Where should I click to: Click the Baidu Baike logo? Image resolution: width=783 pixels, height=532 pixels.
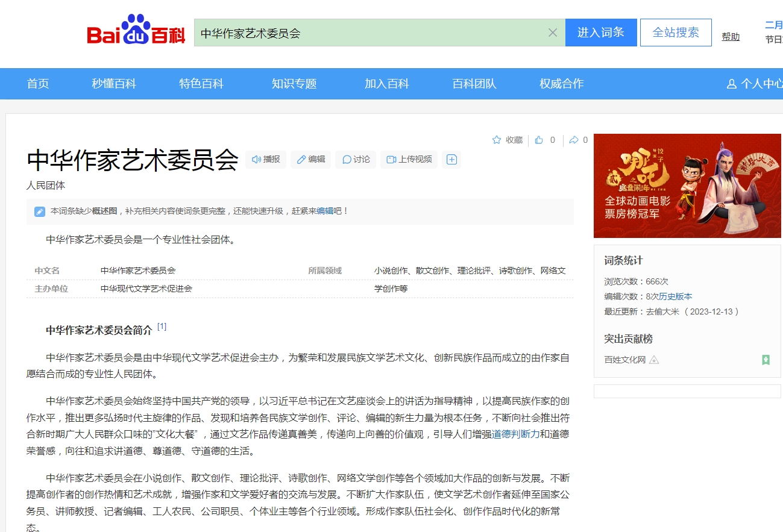coord(136,32)
